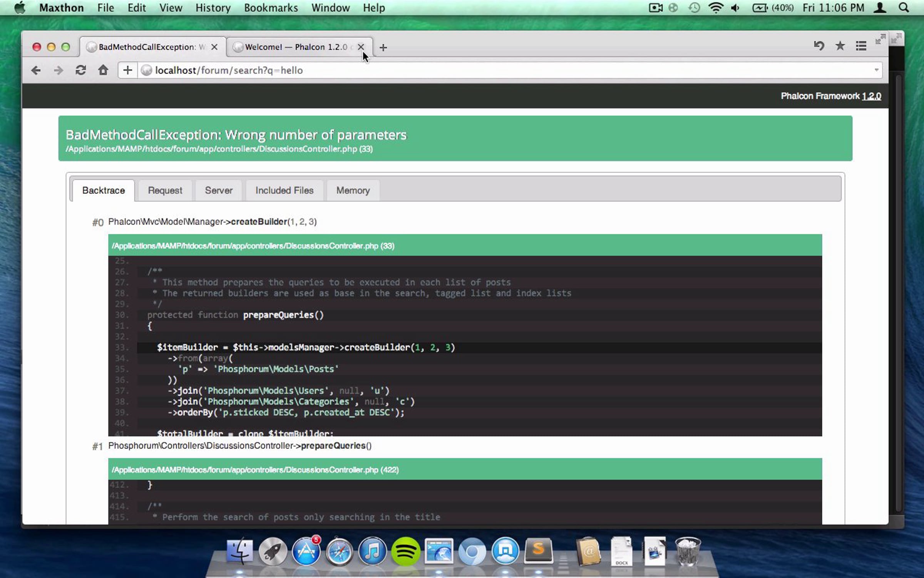
Task: Open the DOCX document in the dock
Action: point(621,552)
